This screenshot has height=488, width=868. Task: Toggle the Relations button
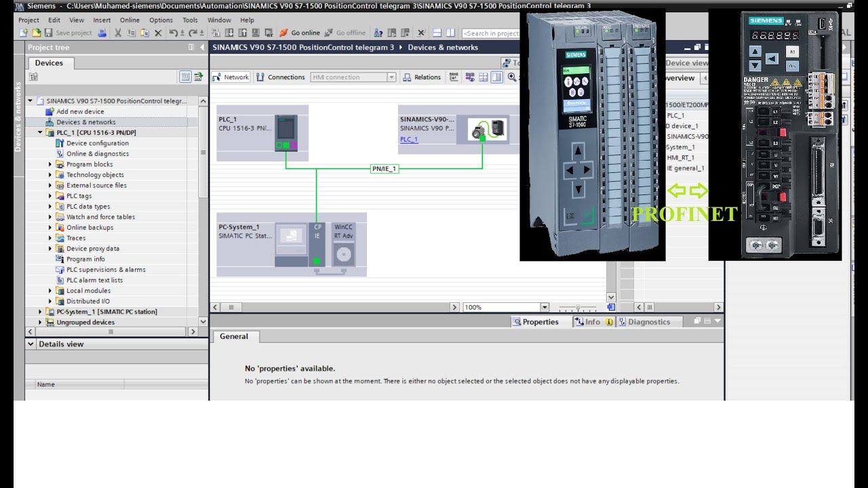pyautogui.click(x=422, y=77)
